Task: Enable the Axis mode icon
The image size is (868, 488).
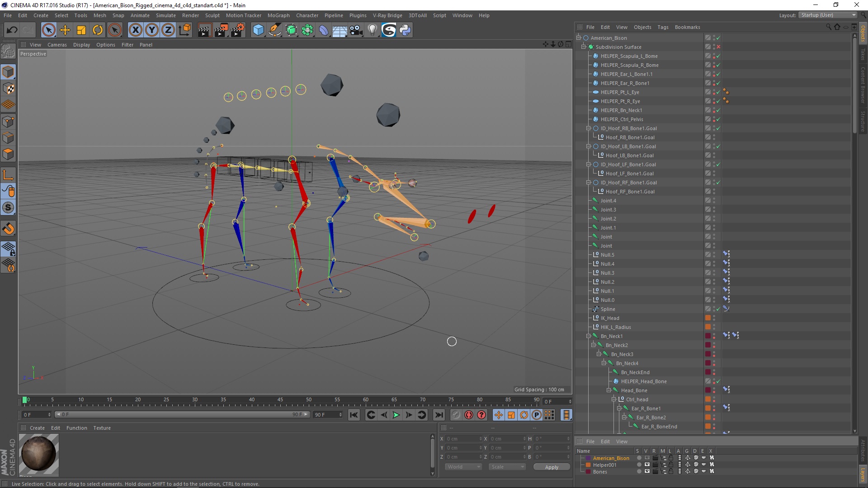Action: pyautogui.click(x=8, y=175)
